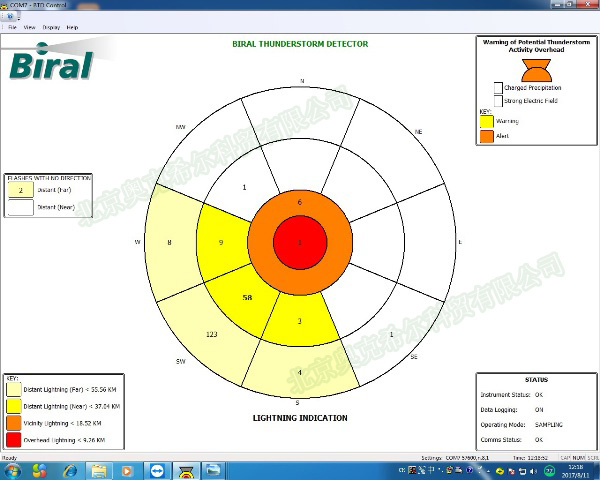Viewport: 600px width, 480px height.
Task: Click the BIRAL THUNDERSTORM DETECTOR title
Action: [x=300, y=44]
